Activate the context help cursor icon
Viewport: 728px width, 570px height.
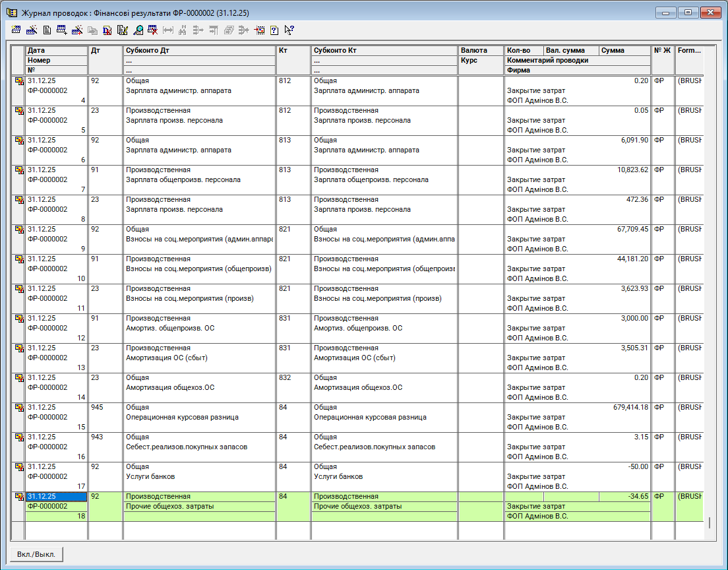click(x=289, y=30)
